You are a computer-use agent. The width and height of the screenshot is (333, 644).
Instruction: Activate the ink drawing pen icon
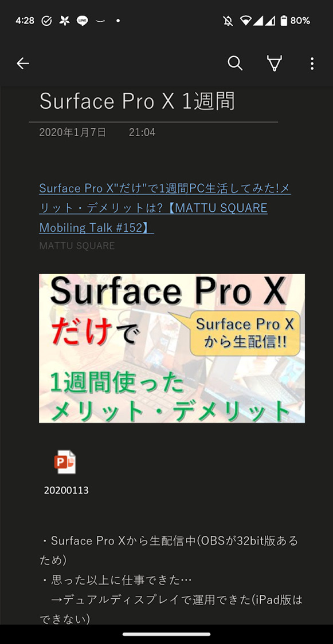point(274,64)
